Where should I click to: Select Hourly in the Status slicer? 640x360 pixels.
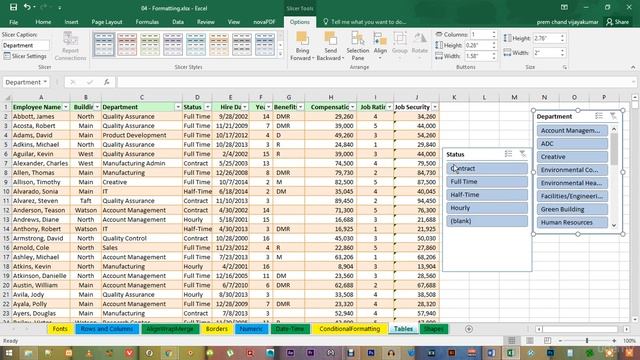(487, 208)
